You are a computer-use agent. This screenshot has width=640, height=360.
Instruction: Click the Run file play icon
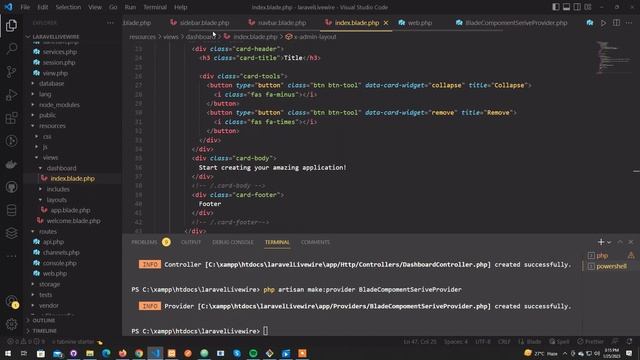[x=603, y=23]
